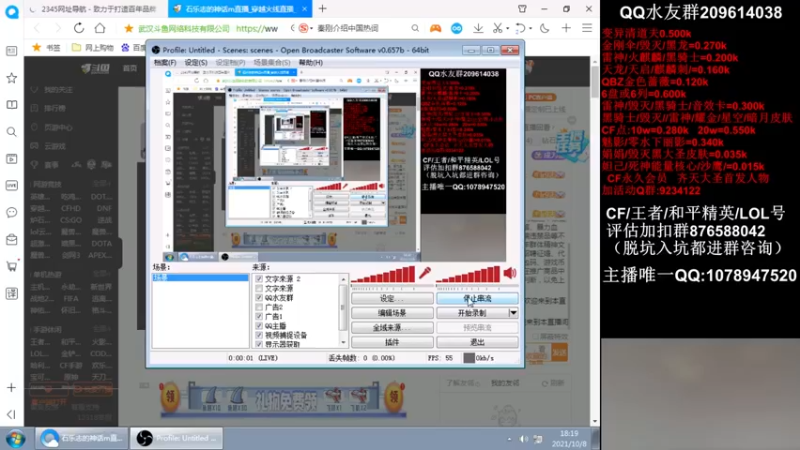The image size is (800, 450).
Task: Click the 编辑场景 button
Action: pos(392,313)
